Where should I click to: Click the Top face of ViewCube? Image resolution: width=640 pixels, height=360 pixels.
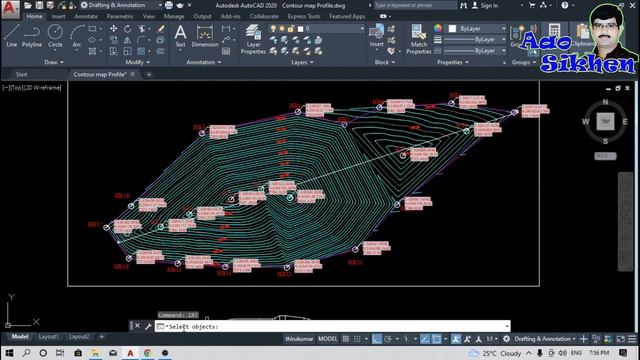point(605,122)
